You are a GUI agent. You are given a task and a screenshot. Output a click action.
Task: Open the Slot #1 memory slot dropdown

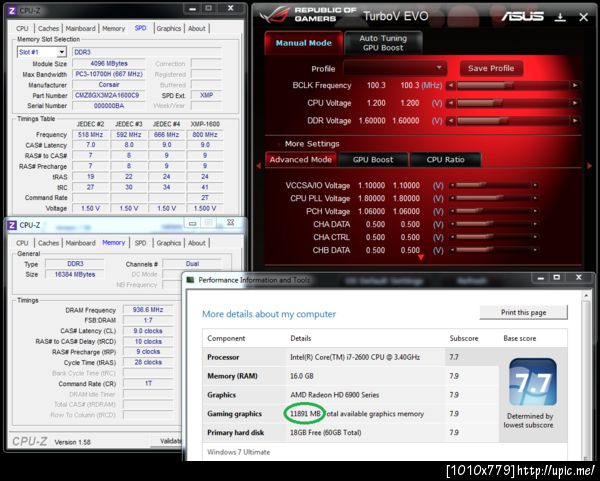pyautogui.click(x=42, y=52)
